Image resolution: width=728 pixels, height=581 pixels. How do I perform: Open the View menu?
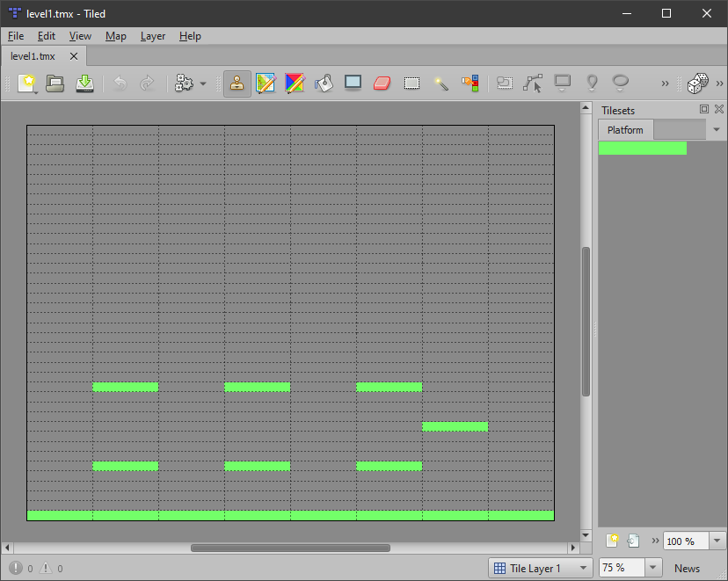(x=80, y=36)
